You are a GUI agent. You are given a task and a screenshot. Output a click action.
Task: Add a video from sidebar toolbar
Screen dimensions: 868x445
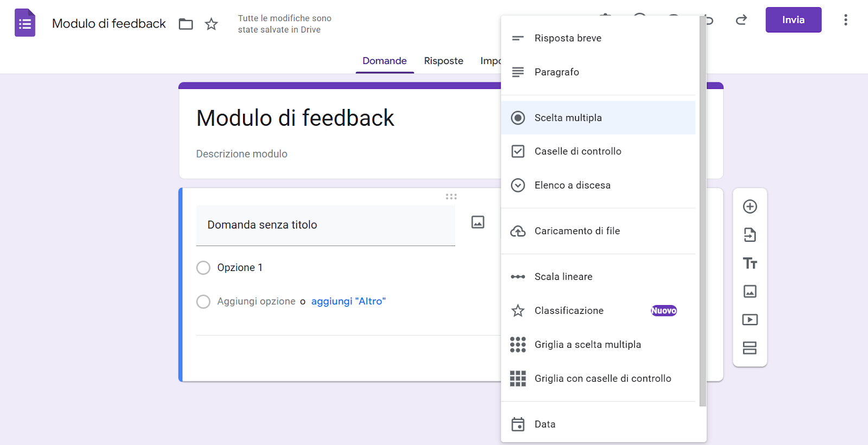(x=750, y=320)
